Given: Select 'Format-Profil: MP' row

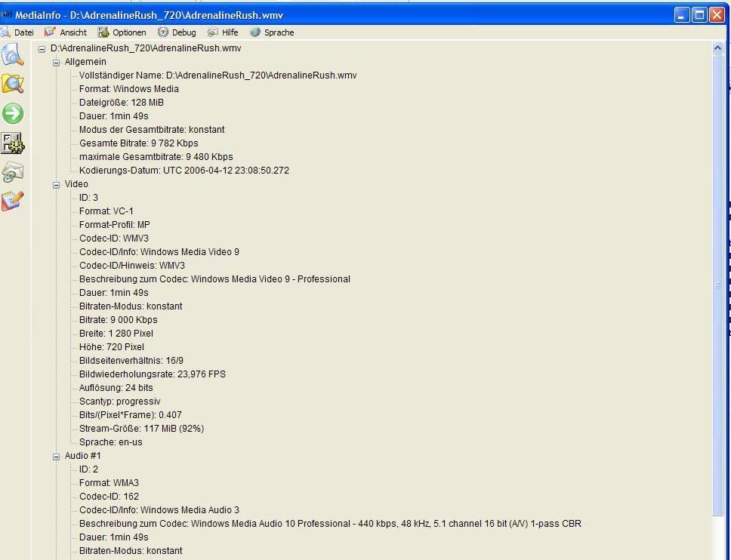Looking at the screenshot, I should (114, 225).
